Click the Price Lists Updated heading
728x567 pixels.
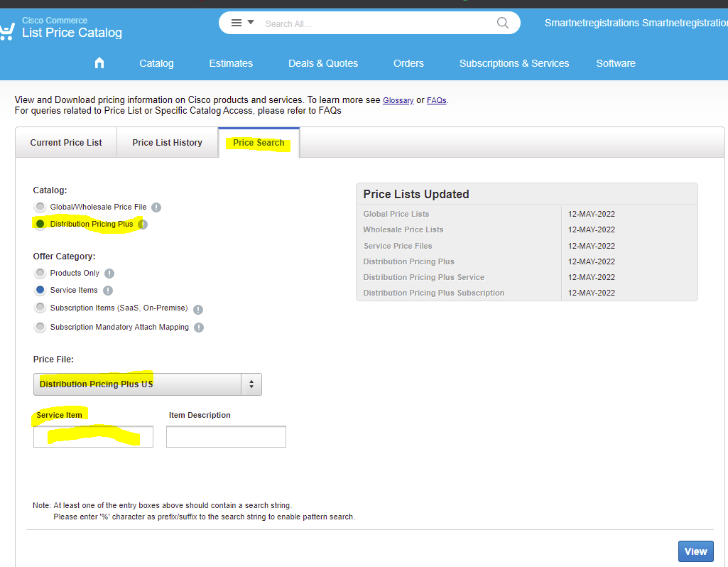coord(416,194)
